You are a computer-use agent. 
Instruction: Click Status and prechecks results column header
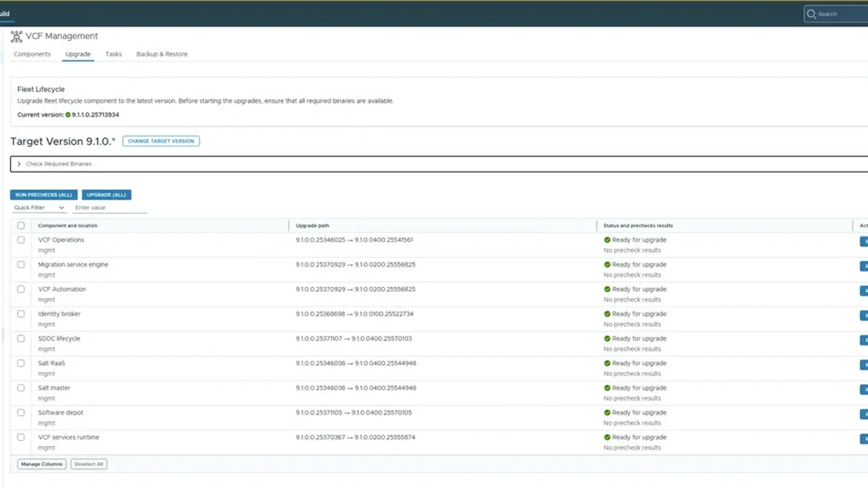tap(638, 226)
